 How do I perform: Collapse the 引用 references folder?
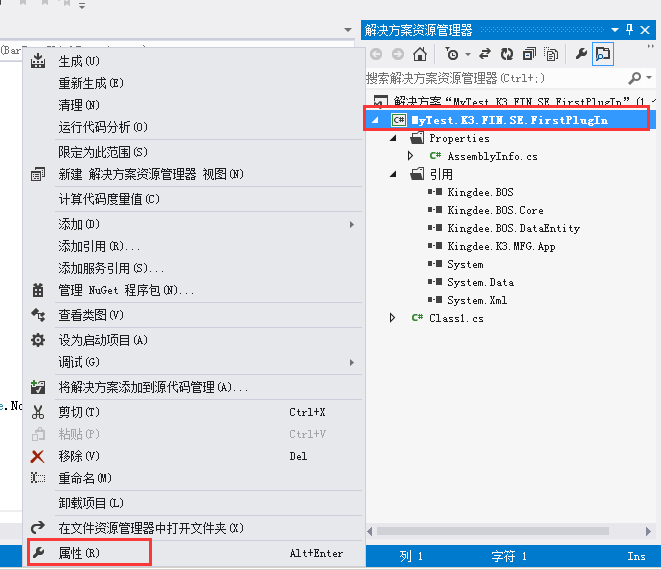pyautogui.click(x=393, y=174)
